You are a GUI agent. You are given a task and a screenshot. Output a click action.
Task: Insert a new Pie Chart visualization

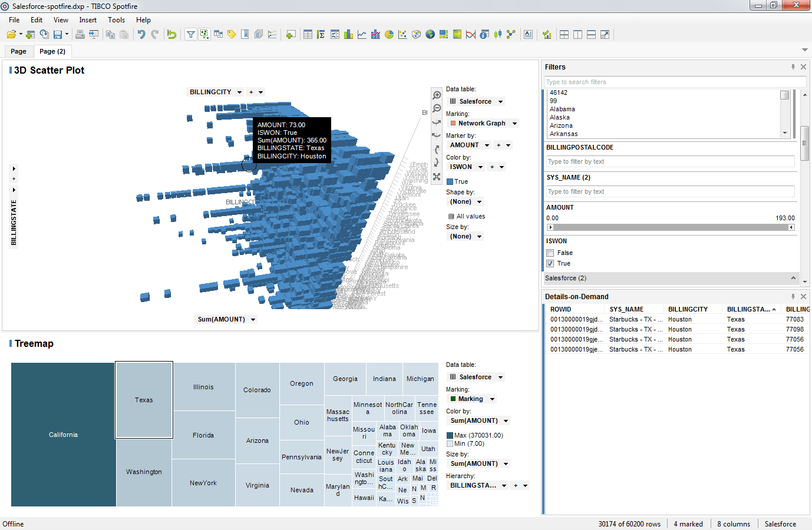pyautogui.click(x=389, y=35)
